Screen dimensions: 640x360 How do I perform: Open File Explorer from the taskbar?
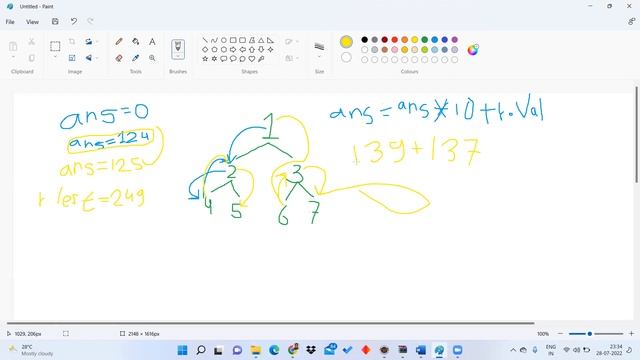[x=256, y=350]
